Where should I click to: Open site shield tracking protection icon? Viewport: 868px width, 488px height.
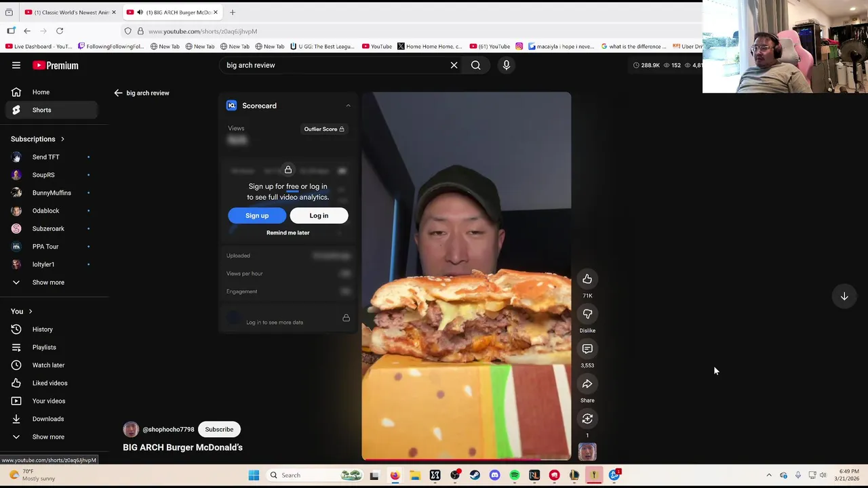128,31
